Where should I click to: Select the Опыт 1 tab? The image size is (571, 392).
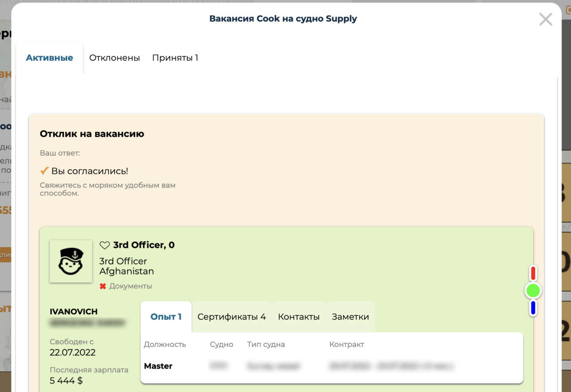tap(166, 317)
